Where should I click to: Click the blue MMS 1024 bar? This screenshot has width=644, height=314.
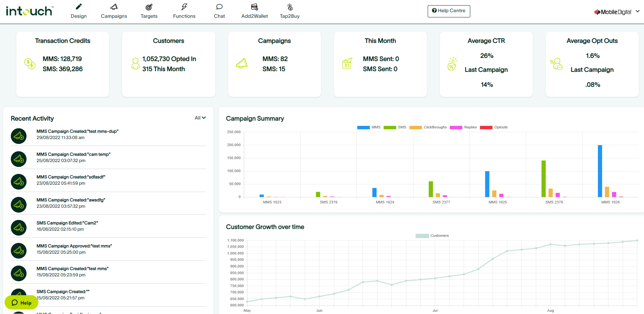(x=374, y=192)
